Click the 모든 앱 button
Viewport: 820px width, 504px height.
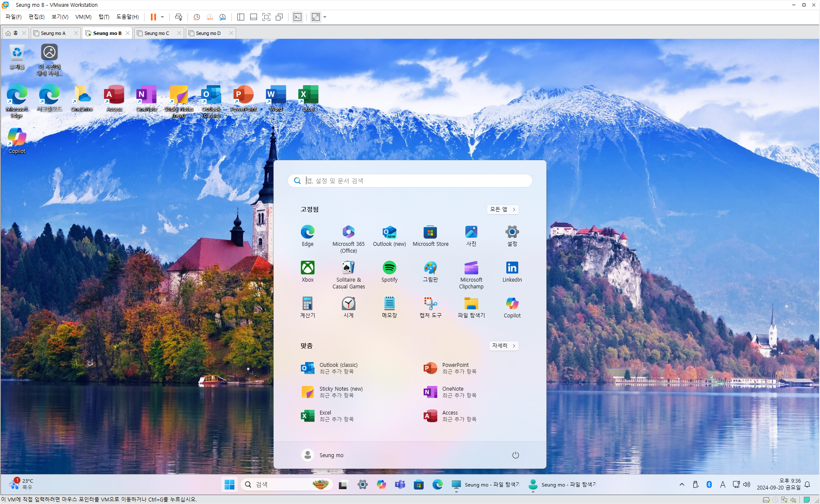tap(502, 209)
